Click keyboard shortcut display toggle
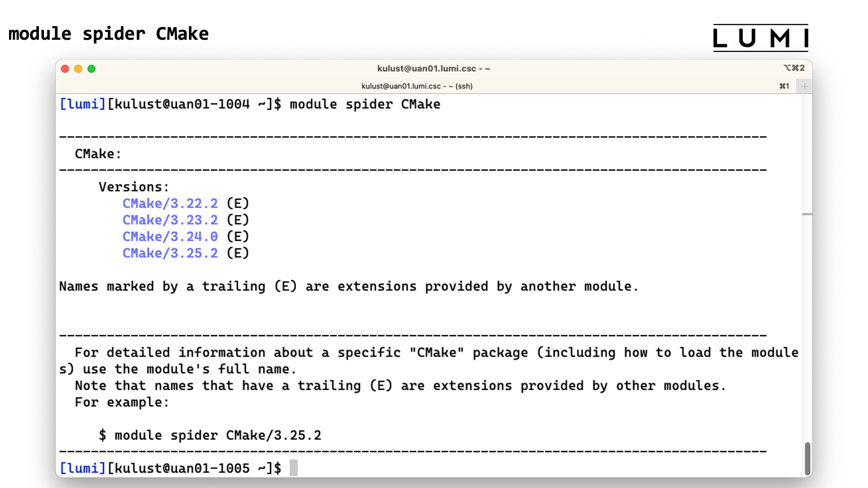Image resolution: width=868 pixels, height=488 pixels. pyautogui.click(x=793, y=67)
